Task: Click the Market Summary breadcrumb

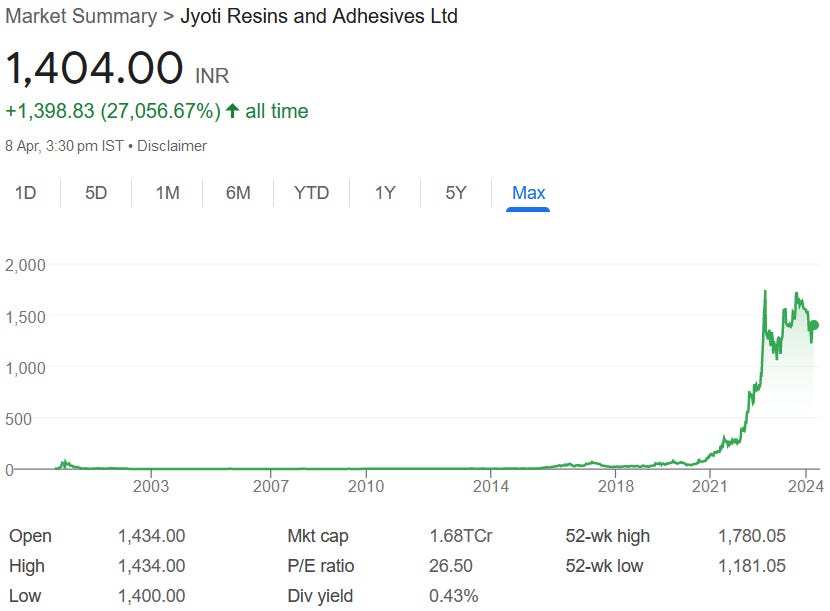Action: (81, 16)
